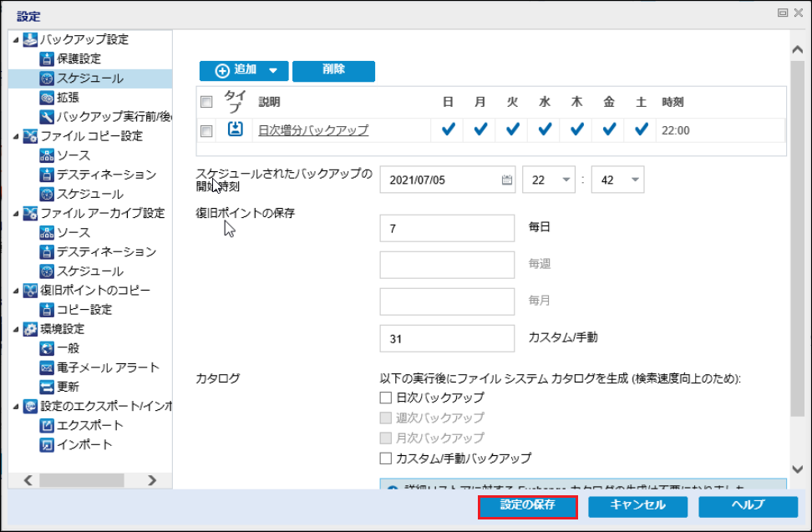Select デスティネーション under ファイル コピー設定
The height and width of the screenshot is (532, 812).
pyautogui.click(x=106, y=175)
